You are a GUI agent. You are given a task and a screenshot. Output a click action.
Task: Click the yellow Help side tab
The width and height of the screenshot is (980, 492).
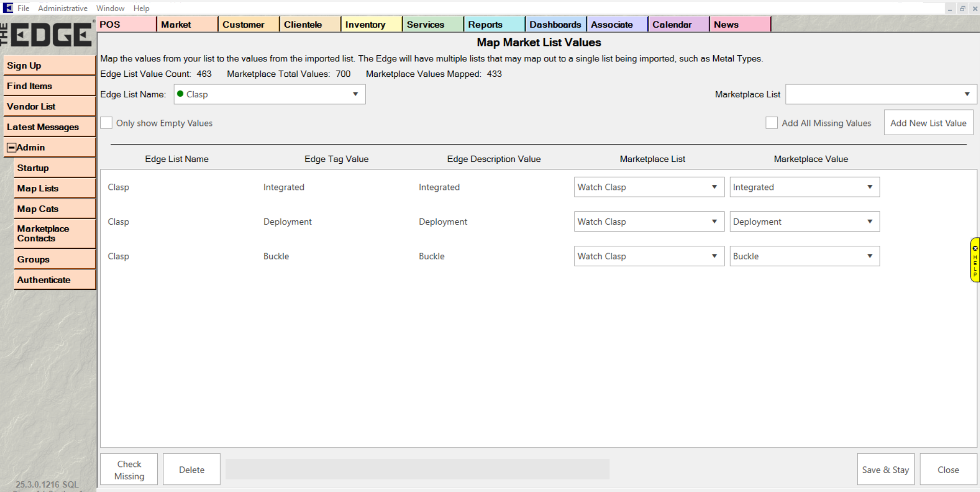coord(974,260)
